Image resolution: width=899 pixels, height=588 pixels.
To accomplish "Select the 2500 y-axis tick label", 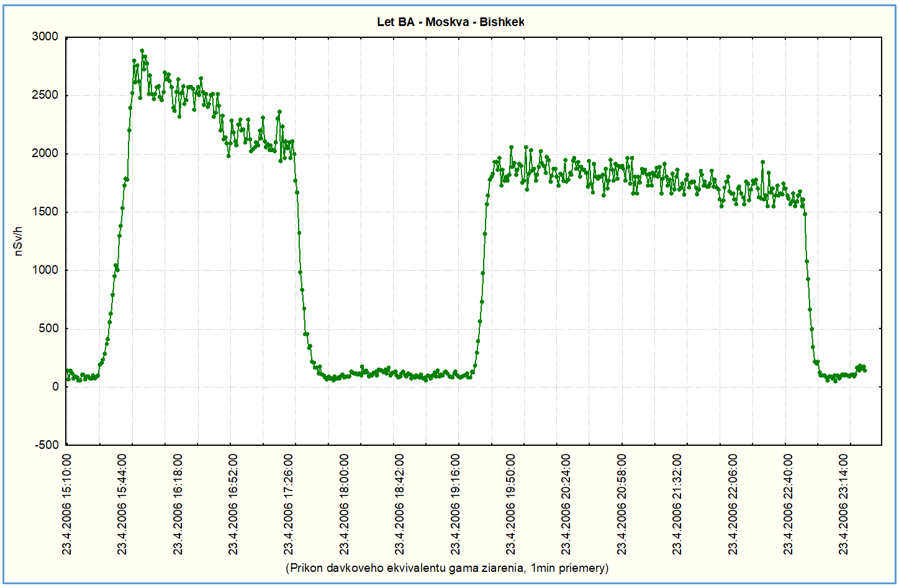I will point(45,96).
